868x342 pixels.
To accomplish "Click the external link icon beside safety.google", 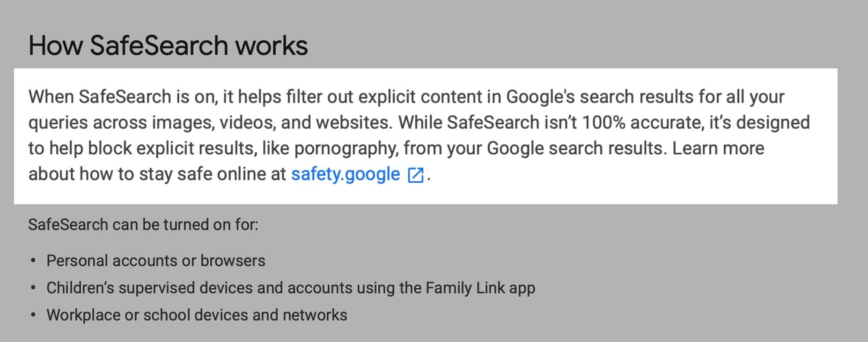I will [416, 175].
